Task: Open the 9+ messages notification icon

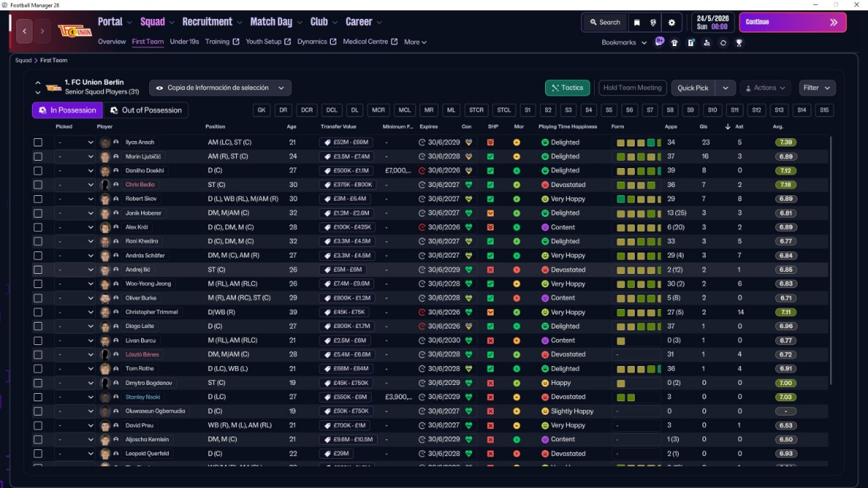Action: tap(659, 42)
